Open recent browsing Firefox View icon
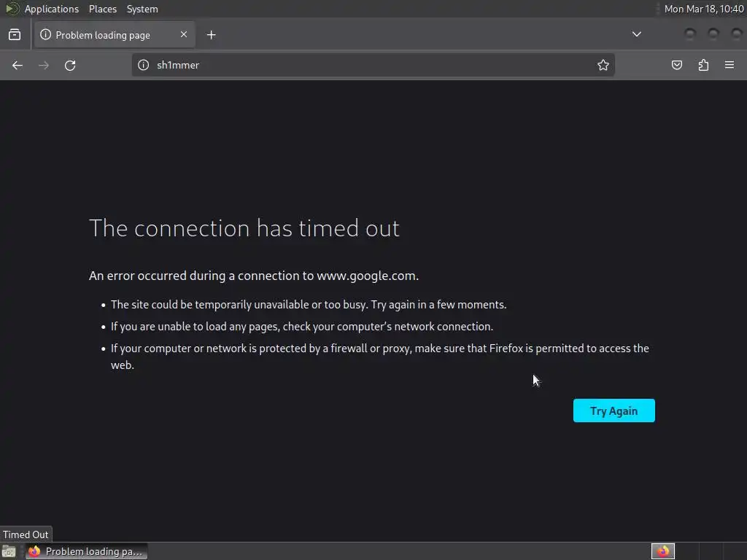The image size is (747, 560). click(x=15, y=35)
